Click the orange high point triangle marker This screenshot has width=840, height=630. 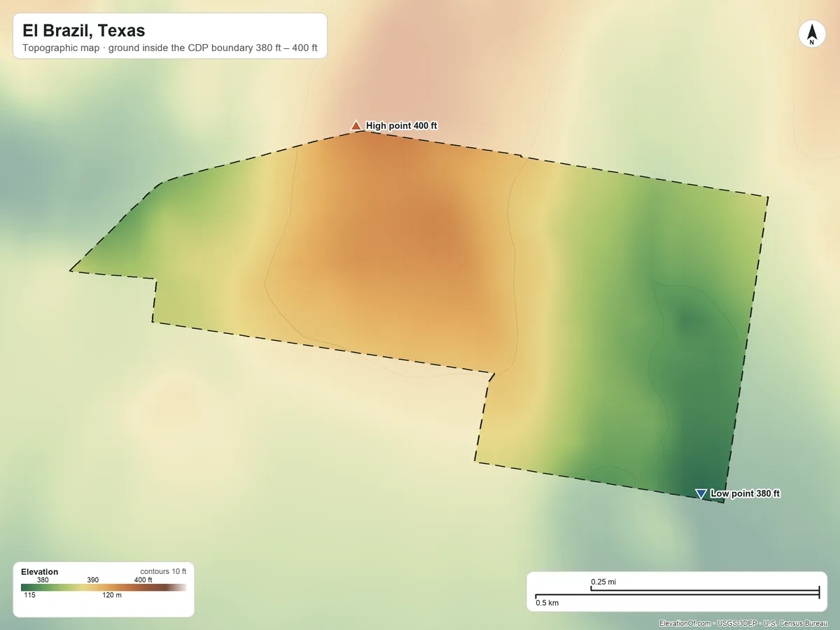point(356,125)
